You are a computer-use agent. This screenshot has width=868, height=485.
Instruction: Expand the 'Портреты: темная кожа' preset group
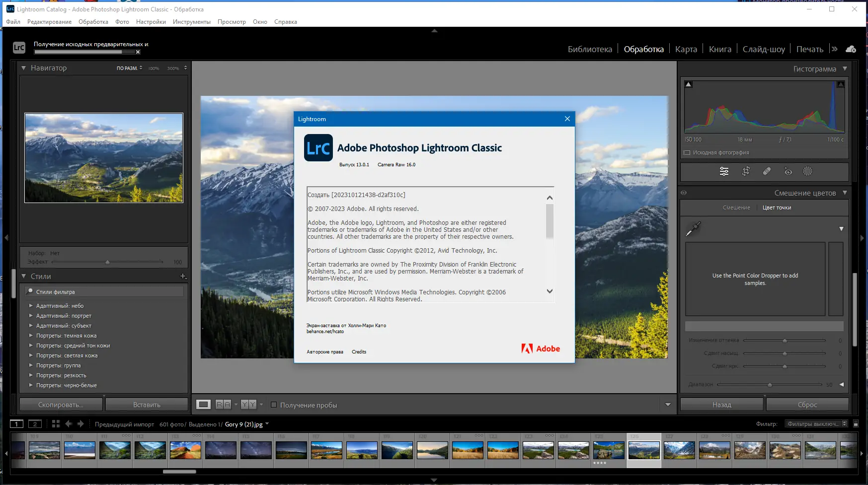point(31,336)
